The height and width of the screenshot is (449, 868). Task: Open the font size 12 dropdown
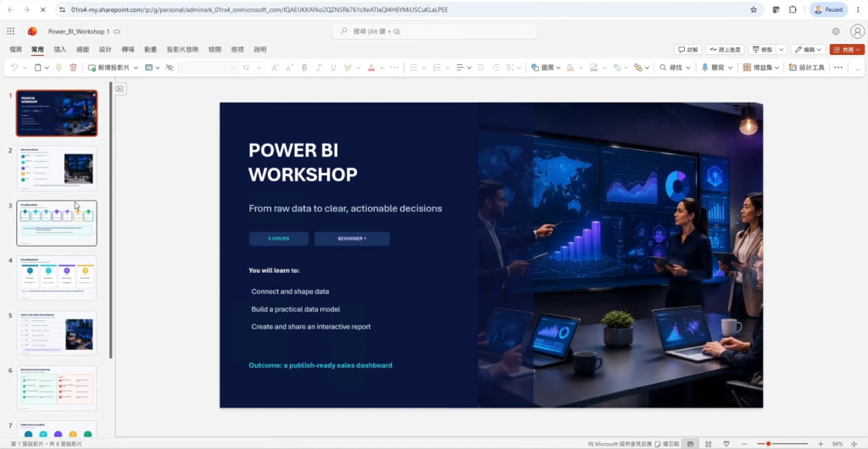(252, 68)
